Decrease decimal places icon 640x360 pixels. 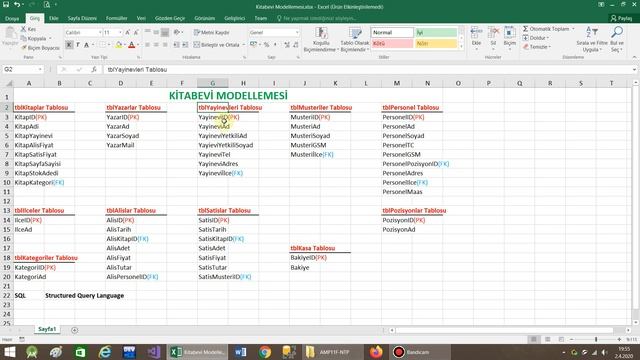pyautogui.click(x=296, y=45)
